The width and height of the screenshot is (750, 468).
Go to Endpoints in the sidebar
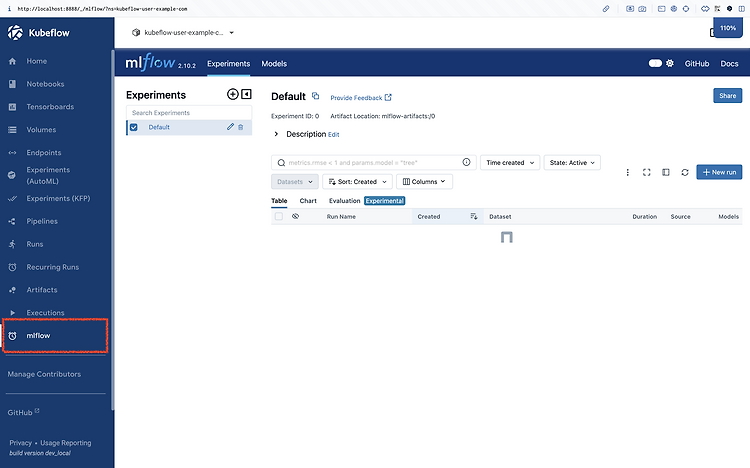coord(44,153)
